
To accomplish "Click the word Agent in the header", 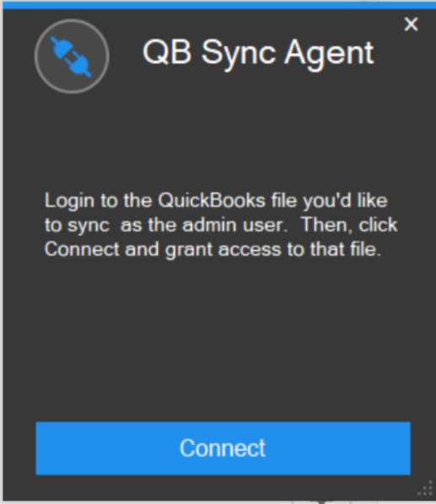I will pos(329,55).
